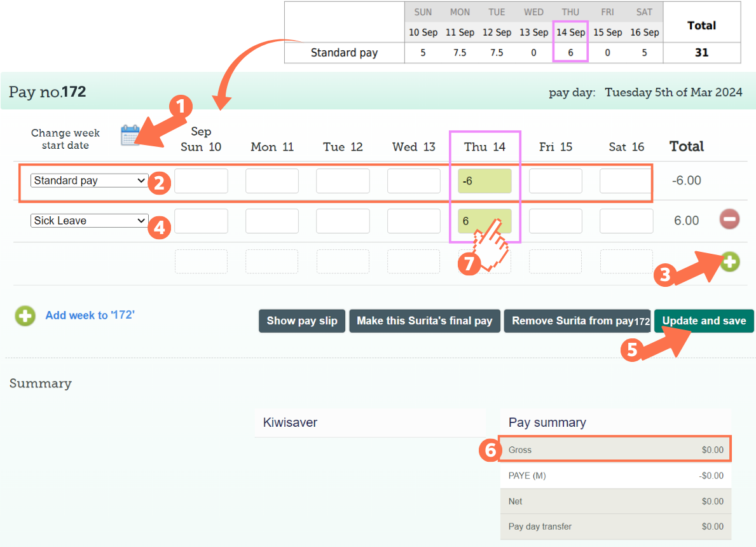
Task: Open the Add week to '172' link
Action: [90, 315]
